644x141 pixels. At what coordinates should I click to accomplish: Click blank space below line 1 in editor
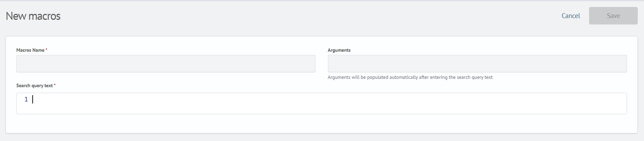(313, 110)
